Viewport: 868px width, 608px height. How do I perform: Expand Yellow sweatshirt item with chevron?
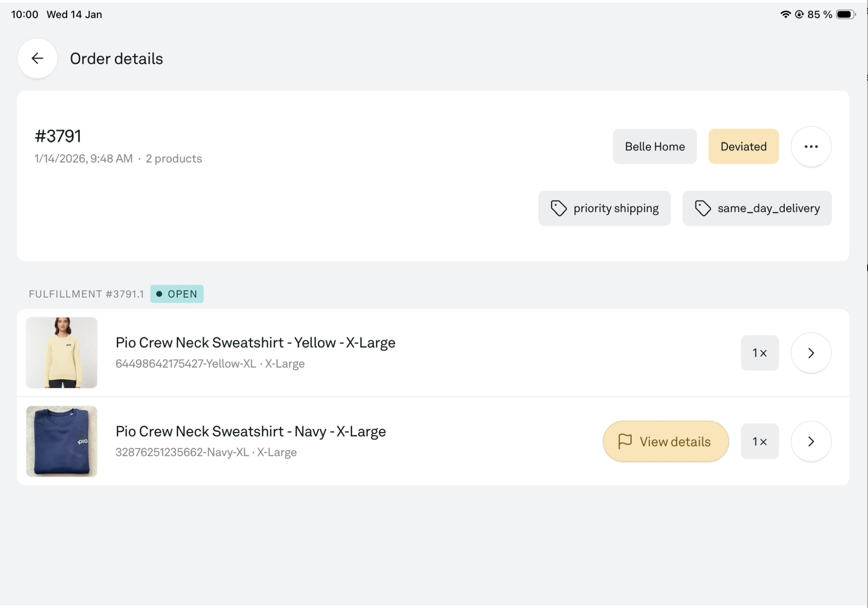[810, 353]
